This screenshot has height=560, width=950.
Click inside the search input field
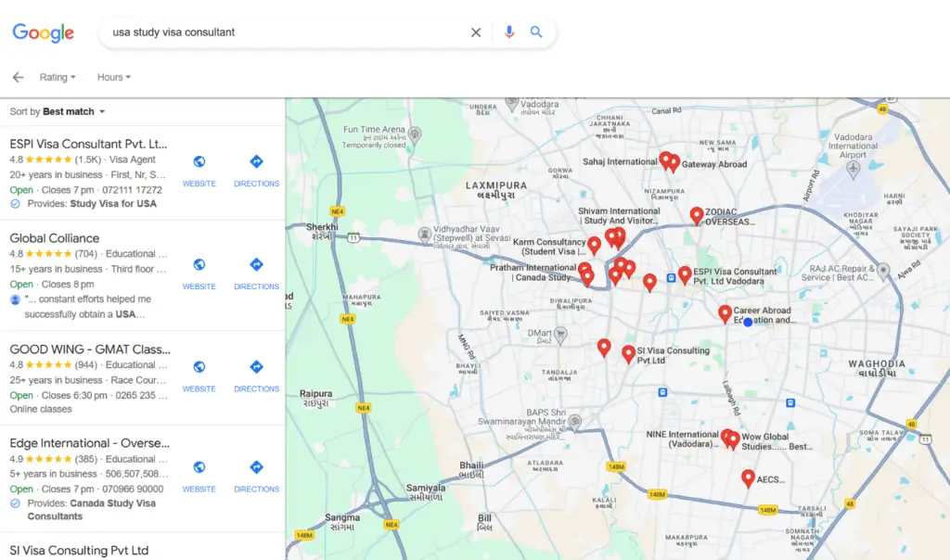coord(278,32)
